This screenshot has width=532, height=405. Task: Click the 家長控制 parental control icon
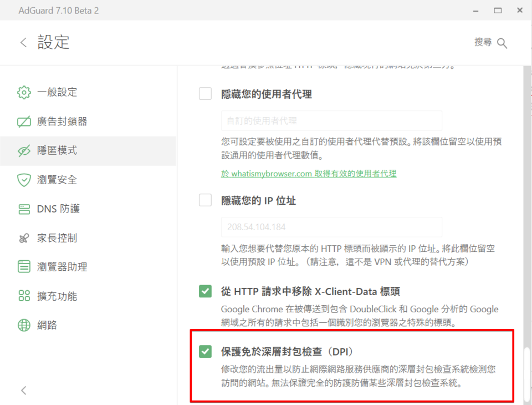24,238
